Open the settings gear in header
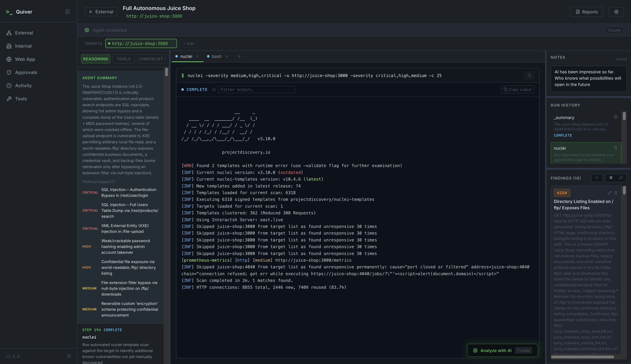The height and width of the screenshot is (364, 631). coord(616,12)
